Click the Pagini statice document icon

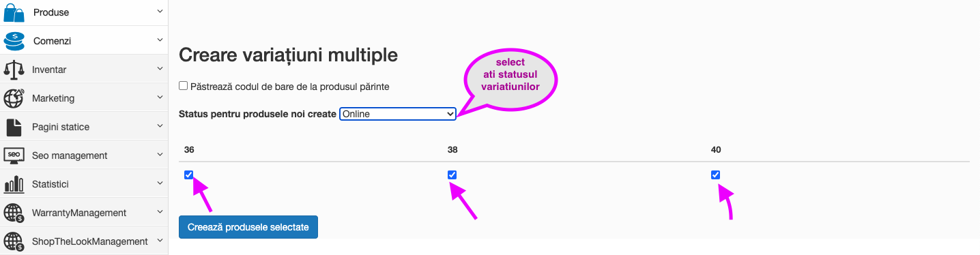[14, 127]
